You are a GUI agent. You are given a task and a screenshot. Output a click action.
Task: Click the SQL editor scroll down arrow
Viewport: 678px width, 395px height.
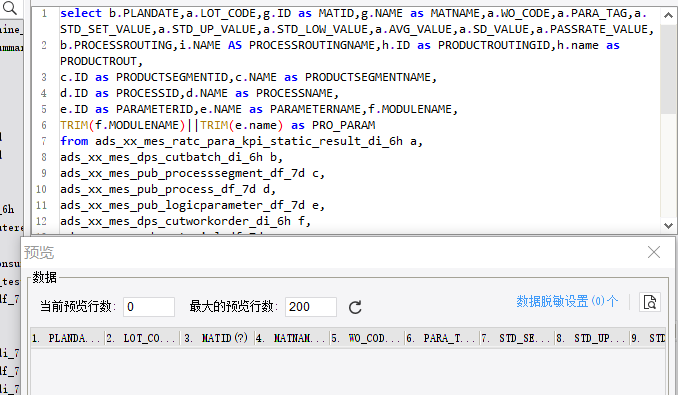(668, 225)
